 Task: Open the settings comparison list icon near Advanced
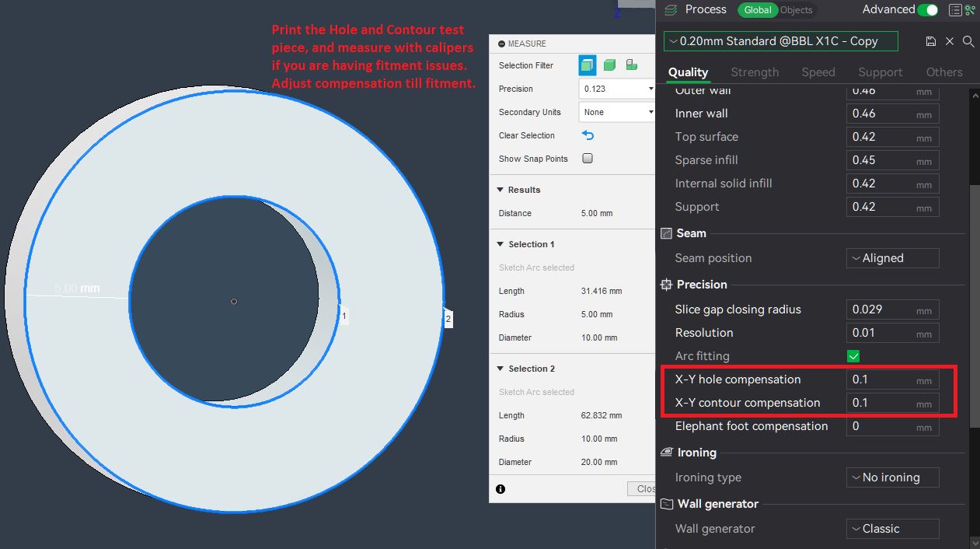pyautogui.click(x=955, y=10)
